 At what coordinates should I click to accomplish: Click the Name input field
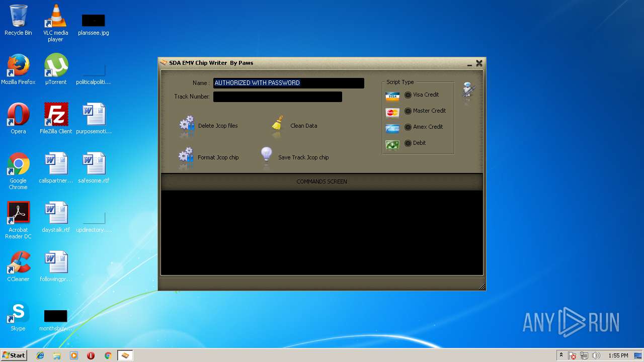pyautogui.click(x=289, y=83)
